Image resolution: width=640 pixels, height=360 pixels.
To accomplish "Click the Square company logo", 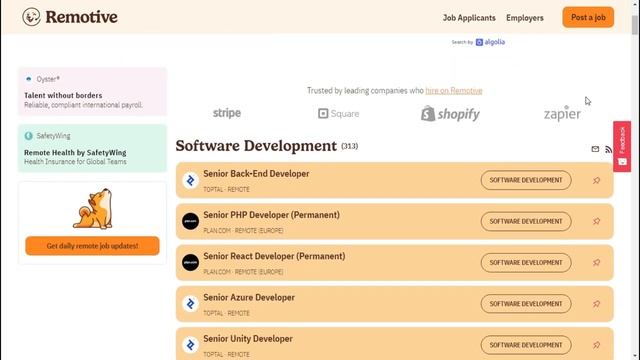I will pos(338,113).
